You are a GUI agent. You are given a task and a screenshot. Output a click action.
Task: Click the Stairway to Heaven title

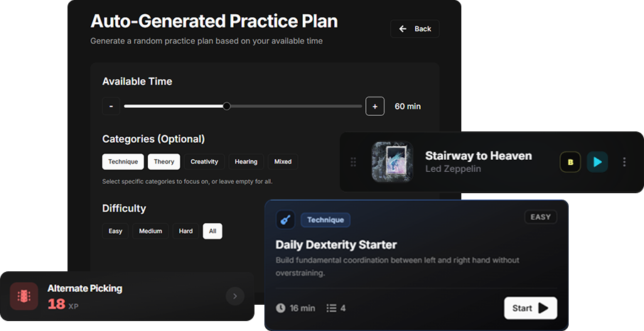pos(478,156)
